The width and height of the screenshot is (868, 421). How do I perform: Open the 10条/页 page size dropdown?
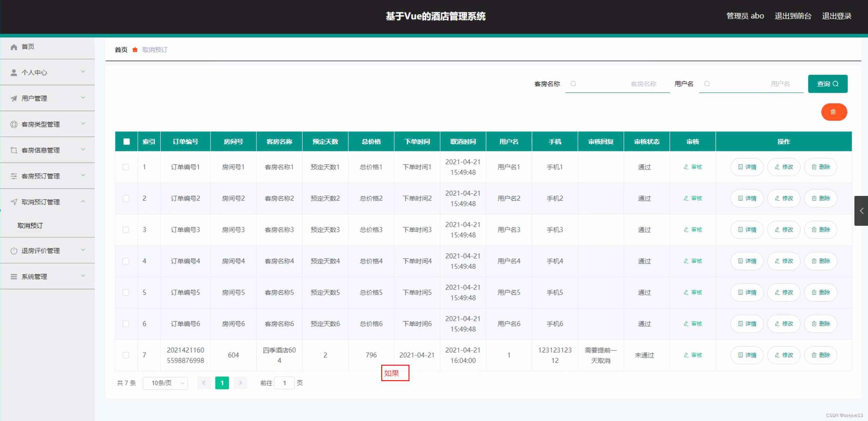tap(165, 383)
